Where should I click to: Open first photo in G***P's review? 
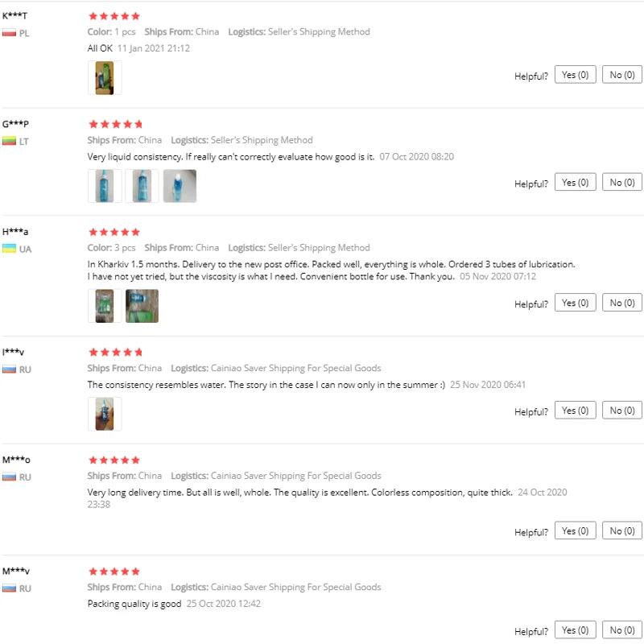[x=104, y=186]
